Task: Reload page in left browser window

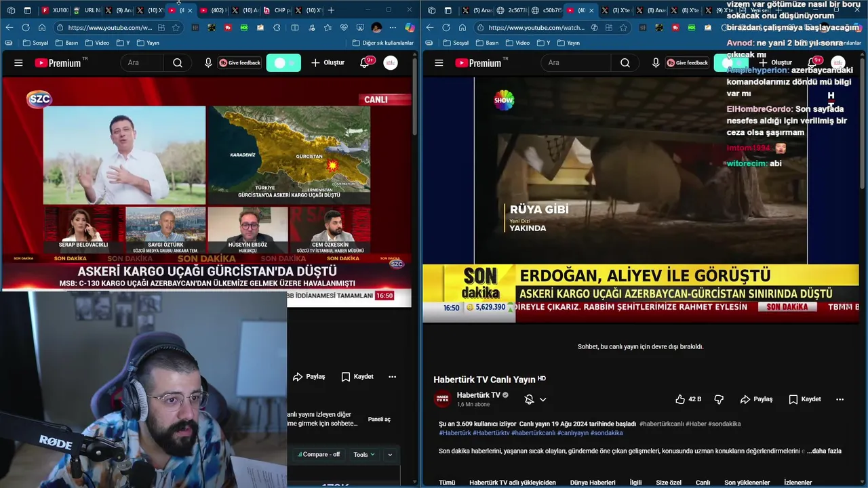Action: pyautogui.click(x=25, y=28)
